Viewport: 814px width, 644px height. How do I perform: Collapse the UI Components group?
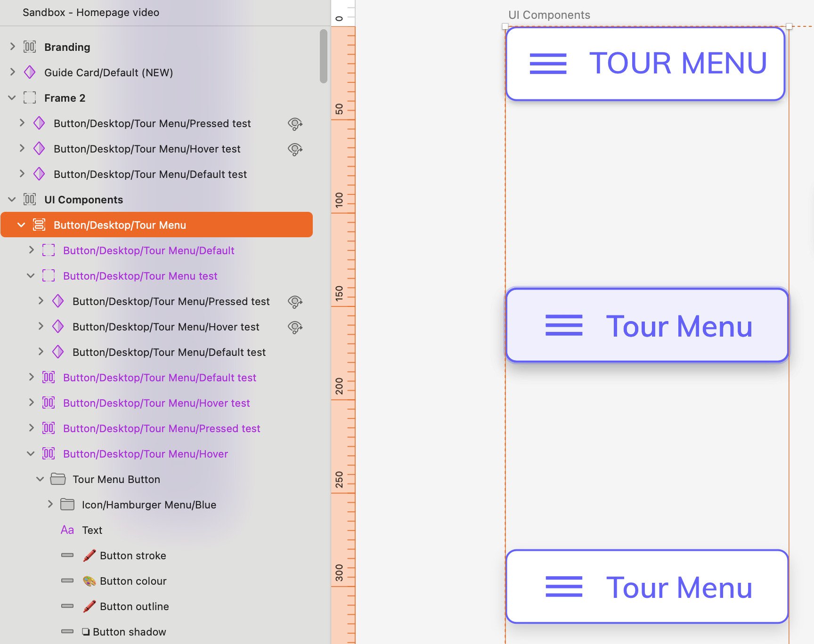point(12,200)
